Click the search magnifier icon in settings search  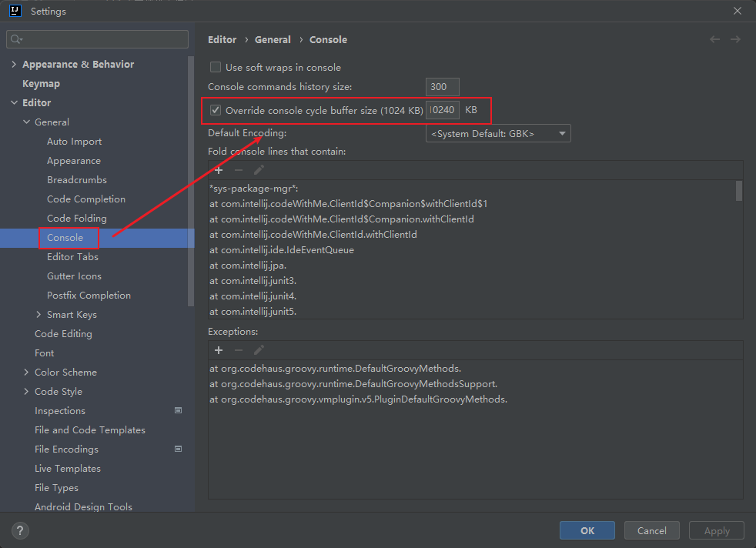pyautogui.click(x=16, y=39)
